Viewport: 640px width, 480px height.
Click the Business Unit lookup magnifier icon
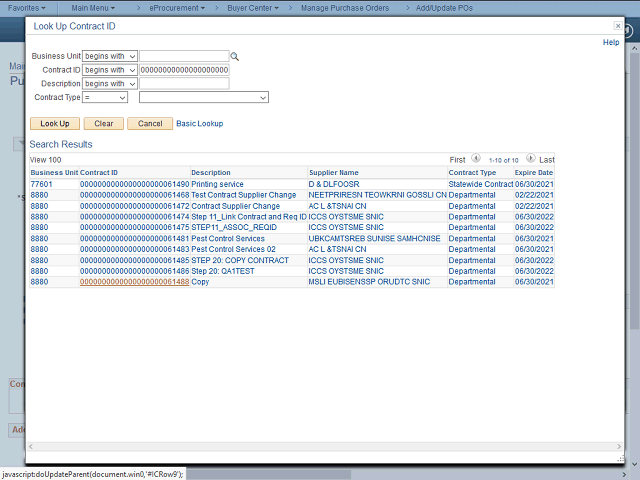(x=235, y=57)
